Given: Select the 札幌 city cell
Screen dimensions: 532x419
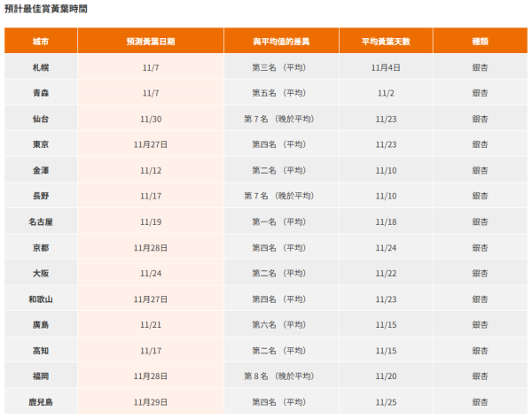Looking at the screenshot, I should (x=41, y=67).
